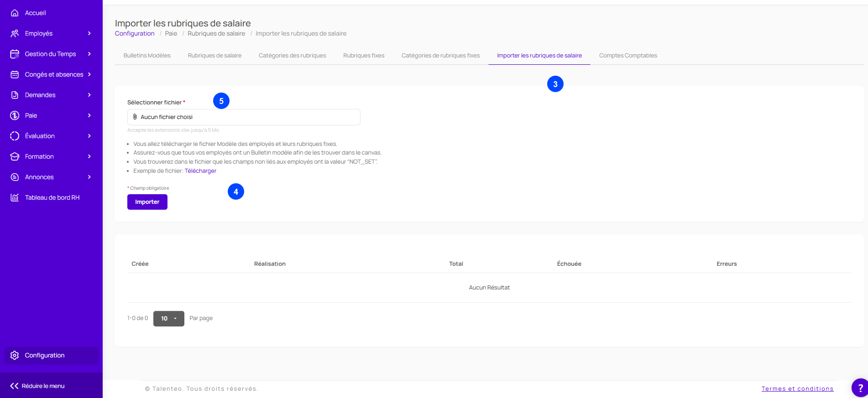Click the Tableau de bord RH chart icon
Viewport: 868px width, 398px height.
click(x=15, y=198)
